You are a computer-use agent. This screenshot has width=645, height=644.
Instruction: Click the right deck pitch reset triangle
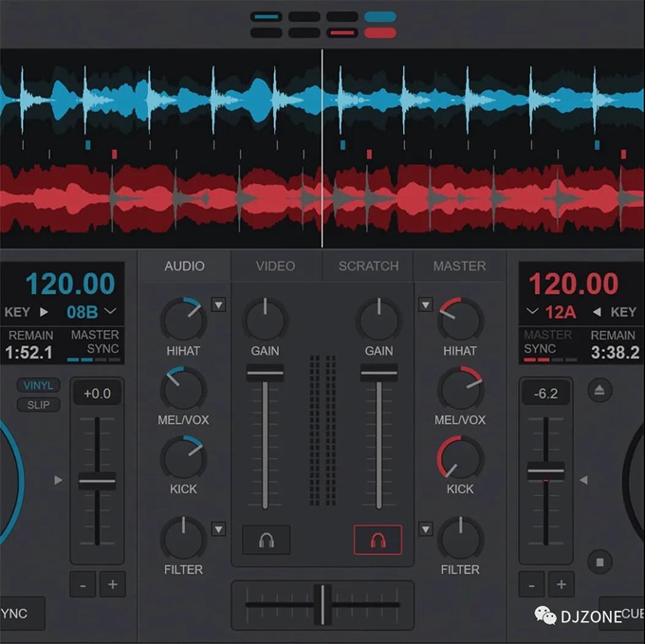tap(583, 480)
